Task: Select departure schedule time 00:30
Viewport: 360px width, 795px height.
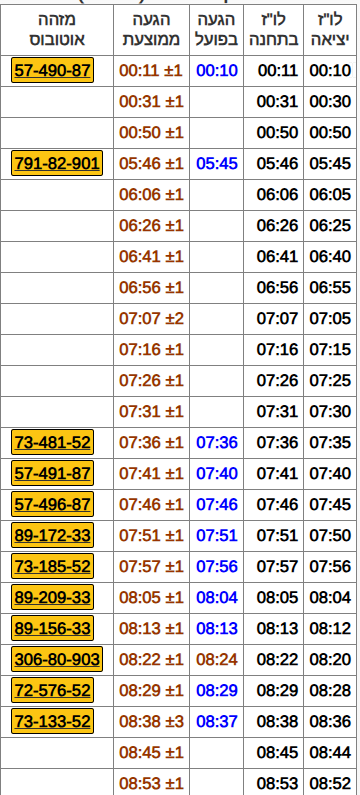Action: (x=330, y=102)
